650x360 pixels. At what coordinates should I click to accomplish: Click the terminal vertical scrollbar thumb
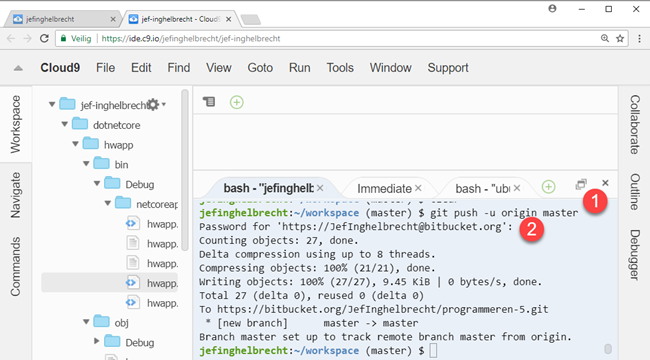click(608, 348)
